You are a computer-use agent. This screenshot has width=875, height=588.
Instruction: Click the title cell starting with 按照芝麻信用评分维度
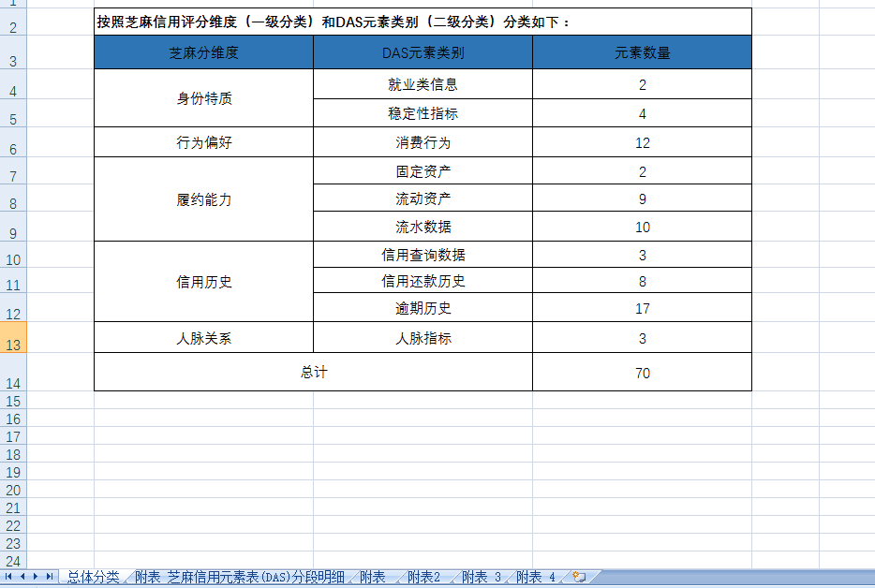423,22
